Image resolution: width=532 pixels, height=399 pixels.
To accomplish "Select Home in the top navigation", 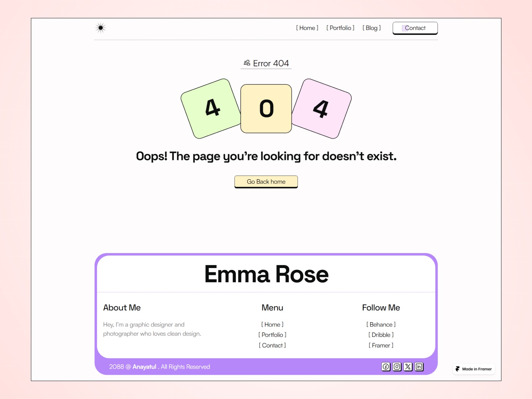I will point(307,28).
